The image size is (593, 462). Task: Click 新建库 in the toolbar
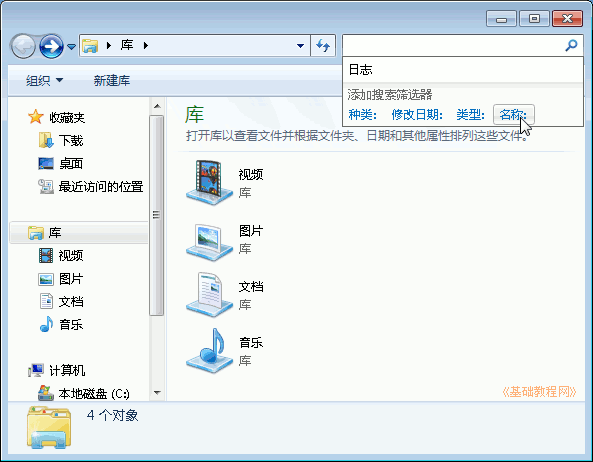(112, 81)
